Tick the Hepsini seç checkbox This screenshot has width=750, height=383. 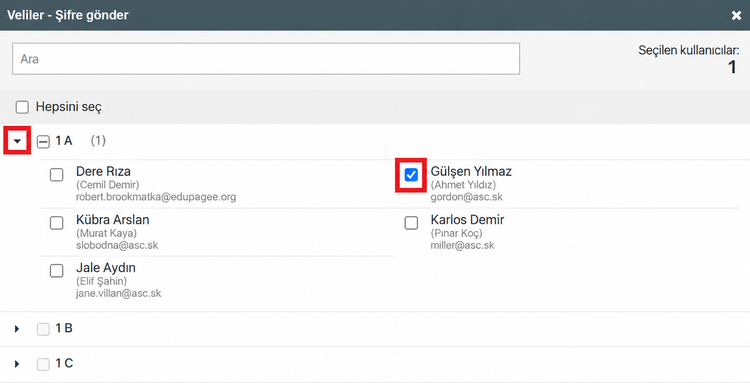coord(22,107)
